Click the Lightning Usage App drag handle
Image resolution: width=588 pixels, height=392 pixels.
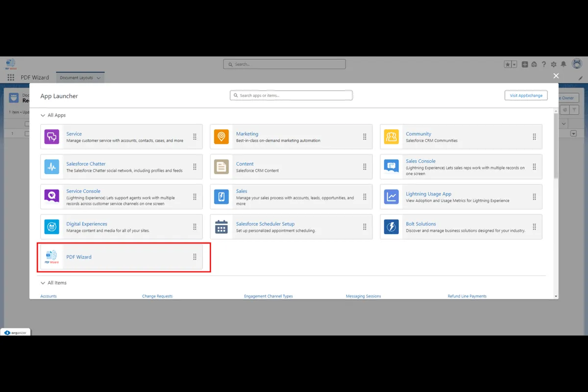[x=535, y=197]
